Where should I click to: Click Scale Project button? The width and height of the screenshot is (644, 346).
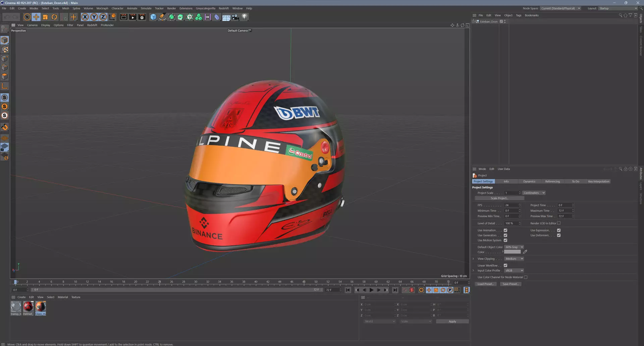pos(499,198)
